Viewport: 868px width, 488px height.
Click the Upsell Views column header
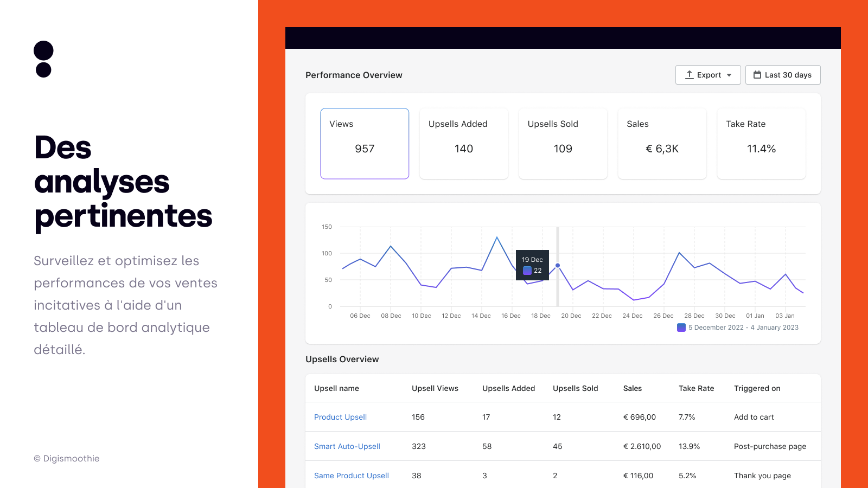[435, 388]
